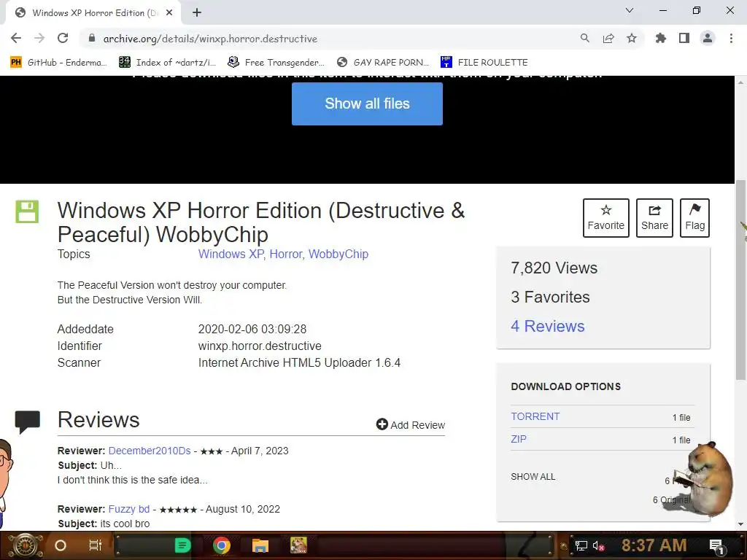Viewport: 747px width, 560px height.
Task: Jump to the 4 Reviews link
Action: (547, 326)
